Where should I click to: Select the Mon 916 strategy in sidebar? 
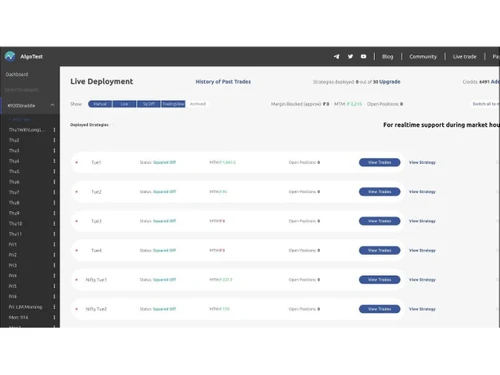[18, 317]
